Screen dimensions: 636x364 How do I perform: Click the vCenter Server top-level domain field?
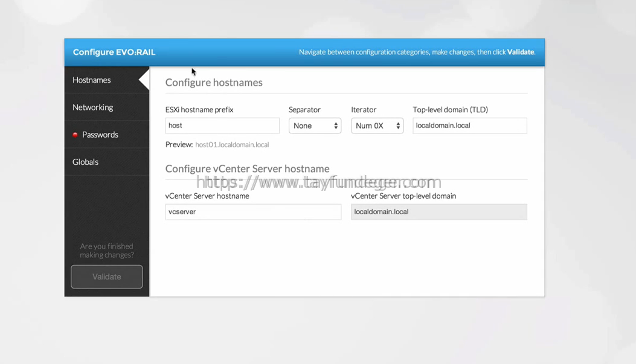439,212
